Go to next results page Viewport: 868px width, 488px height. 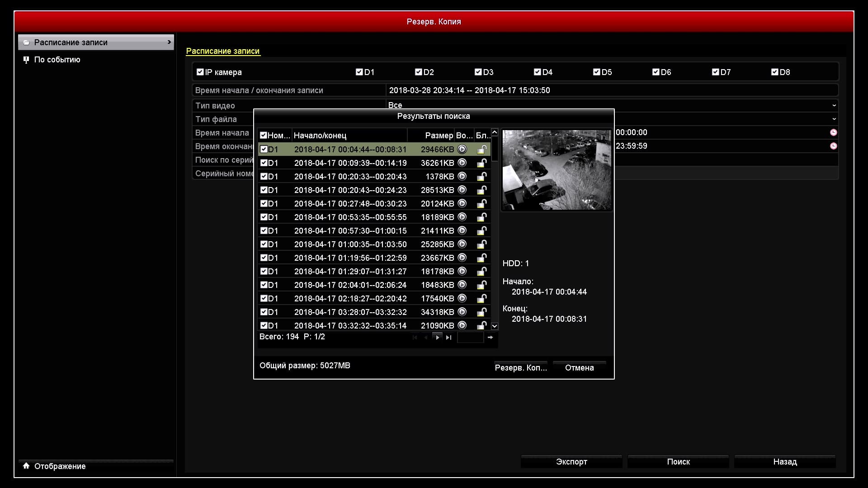click(x=437, y=337)
